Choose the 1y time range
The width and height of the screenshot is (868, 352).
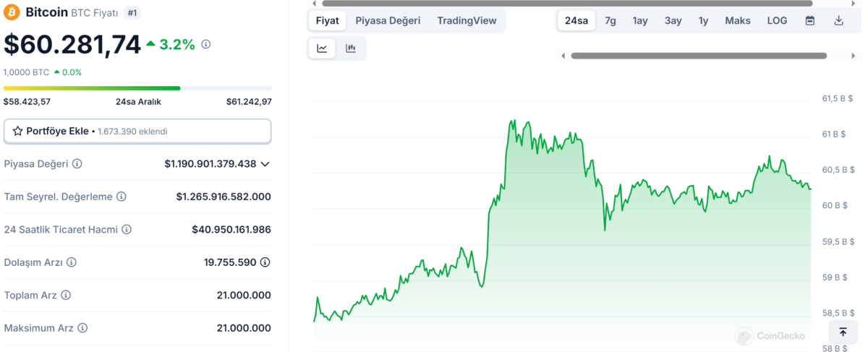[703, 21]
